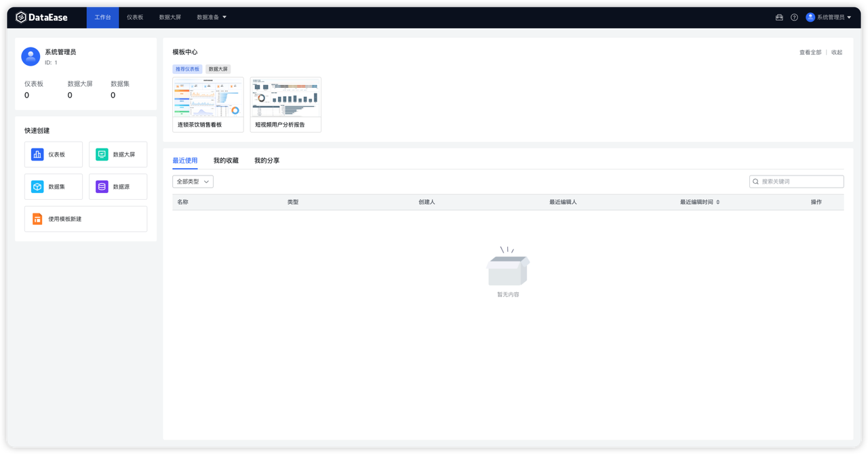Select the 推荐仪表板 filter chip

tap(187, 68)
